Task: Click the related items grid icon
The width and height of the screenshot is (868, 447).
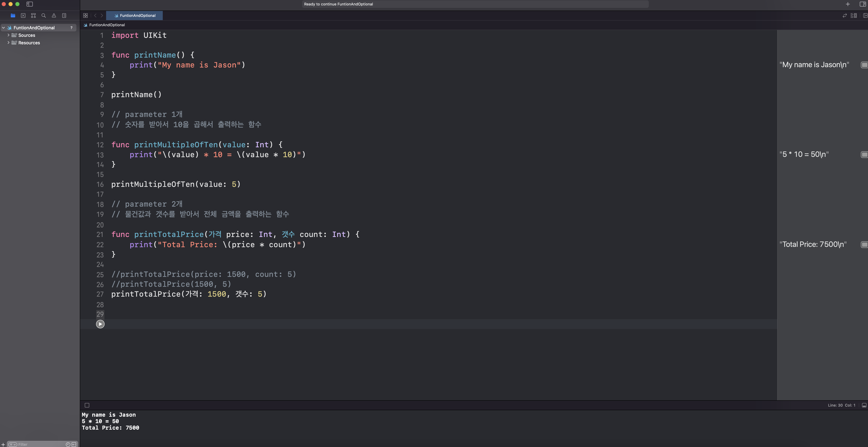Action: click(86, 16)
